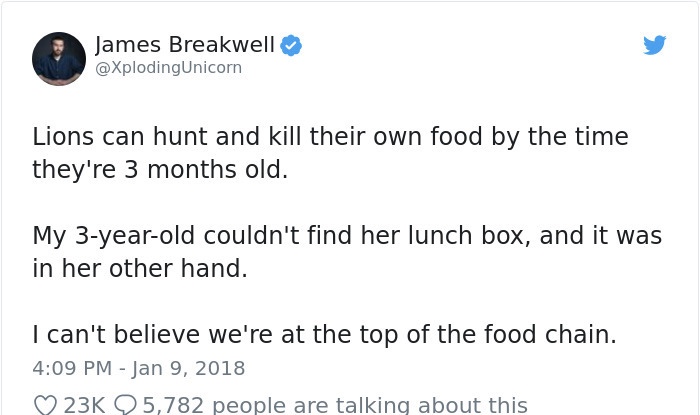Click the "My 3-year-old couldn't find" line
The image size is (700, 415).
tap(347, 235)
